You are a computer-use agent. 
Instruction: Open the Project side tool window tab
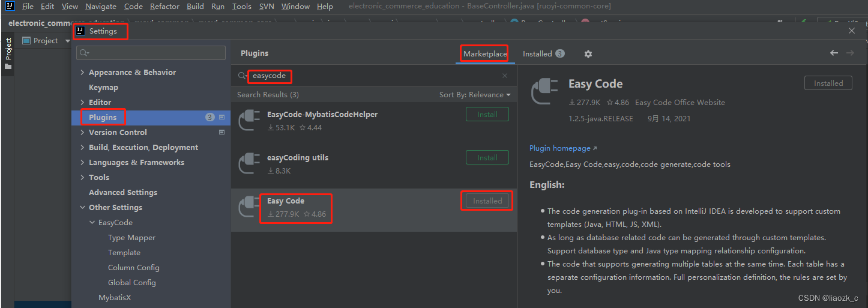click(x=8, y=54)
